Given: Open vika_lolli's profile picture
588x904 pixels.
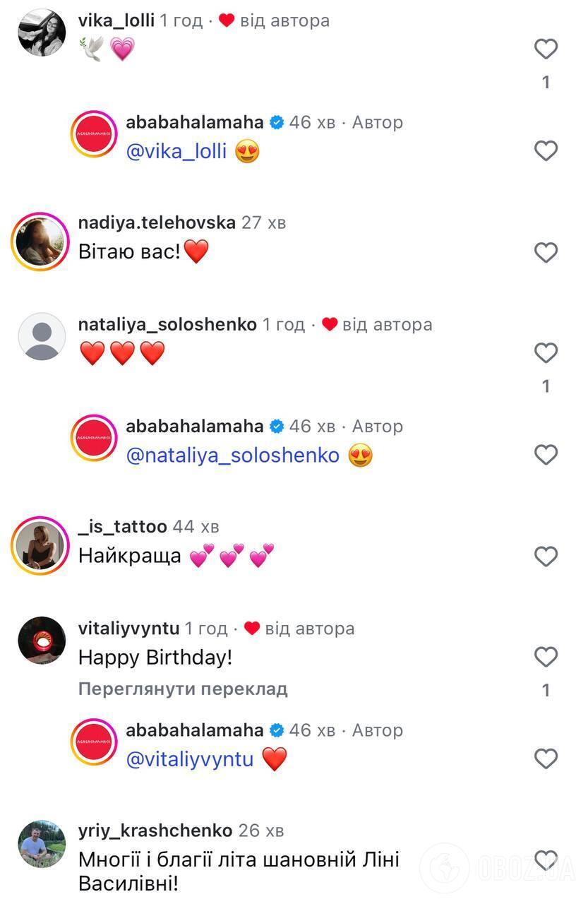Looking at the screenshot, I should [x=42, y=32].
